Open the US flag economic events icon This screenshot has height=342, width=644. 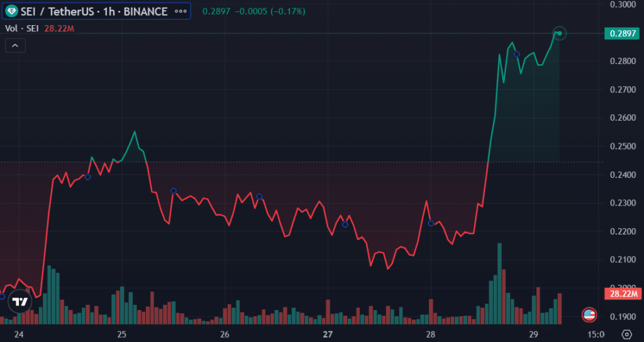coord(589,315)
